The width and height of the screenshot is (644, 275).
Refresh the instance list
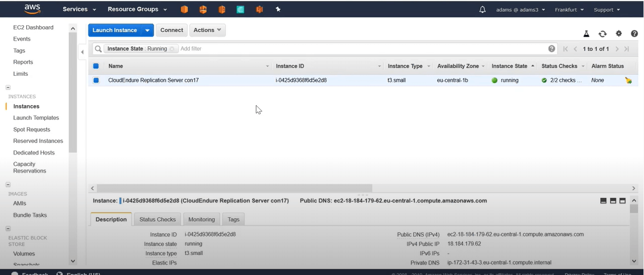602,34
